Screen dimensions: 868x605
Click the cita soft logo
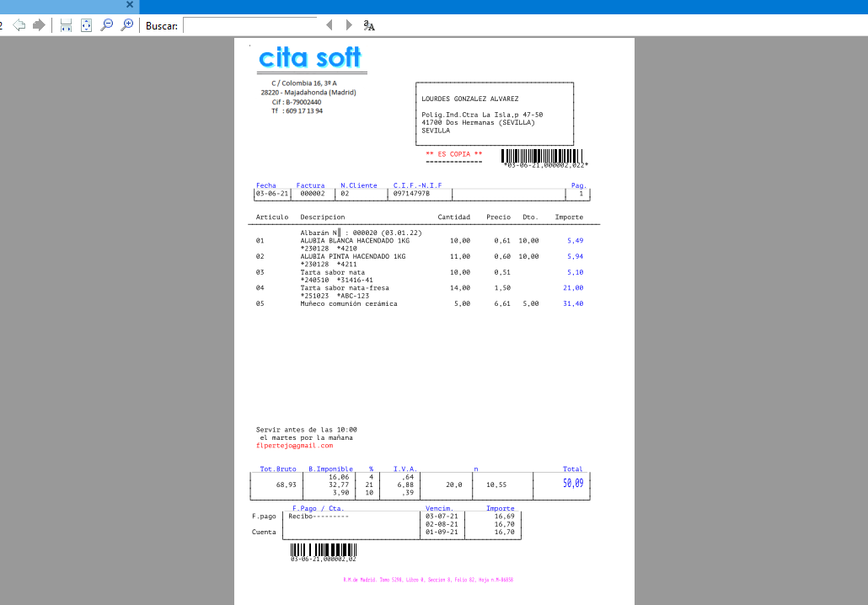[310, 58]
